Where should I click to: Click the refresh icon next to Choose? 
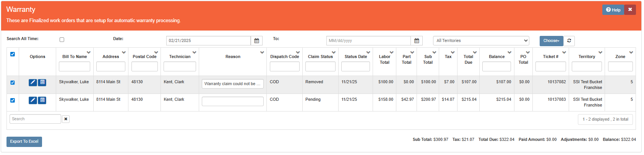[569, 41]
